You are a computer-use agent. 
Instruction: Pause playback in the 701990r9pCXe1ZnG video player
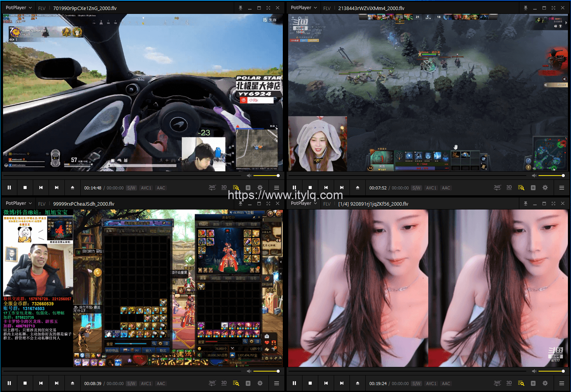(9, 188)
